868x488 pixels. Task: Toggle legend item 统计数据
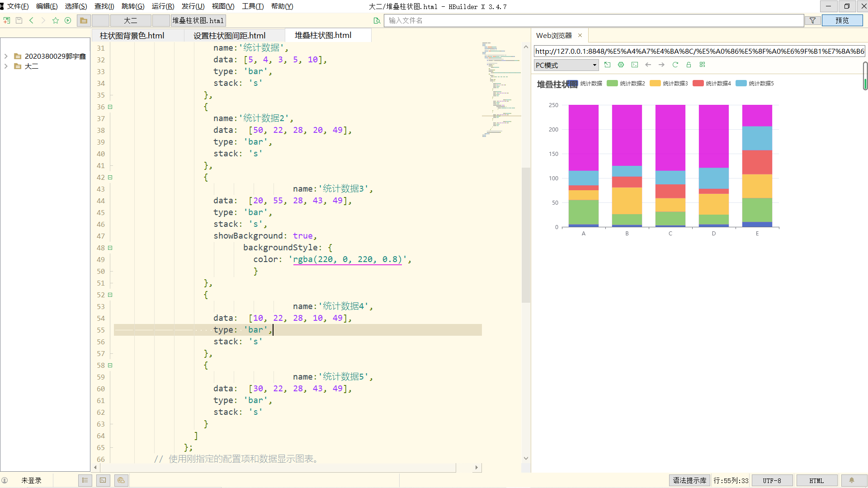pyautogui.click(x=585, y=83)
